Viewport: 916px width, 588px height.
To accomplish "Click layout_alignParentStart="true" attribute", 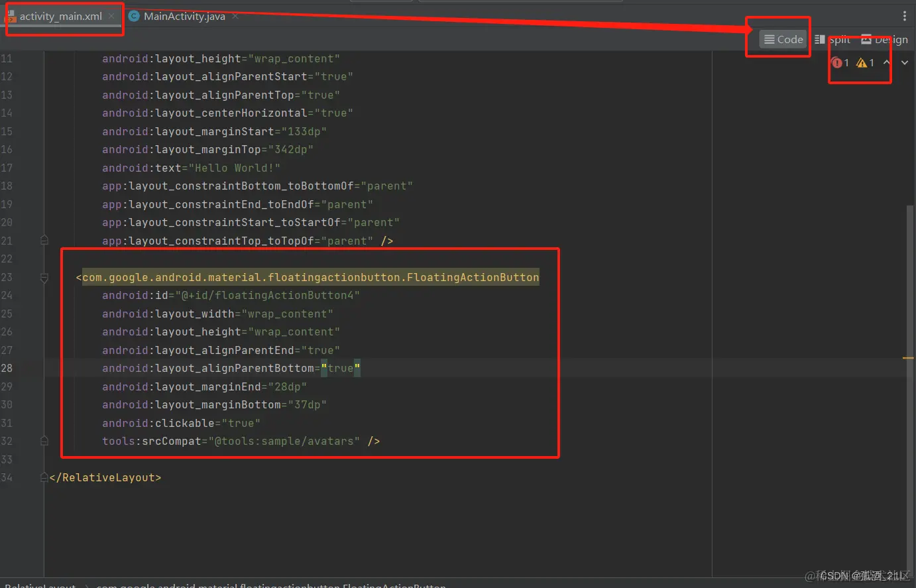I will (x=227, y=77).
